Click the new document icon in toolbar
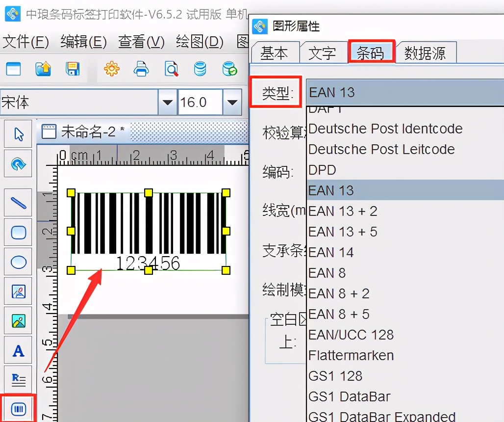The height and width of the screenshot is (422, 504). 13,69
